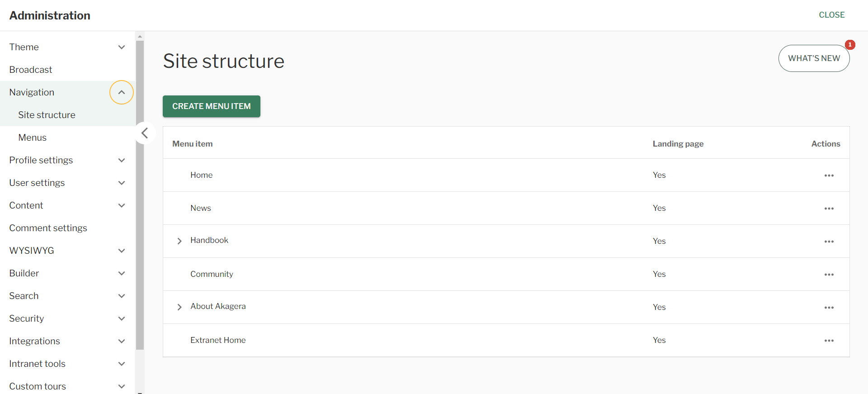
Task: Expand the About Akagera menu item
Action: point(179,307)
